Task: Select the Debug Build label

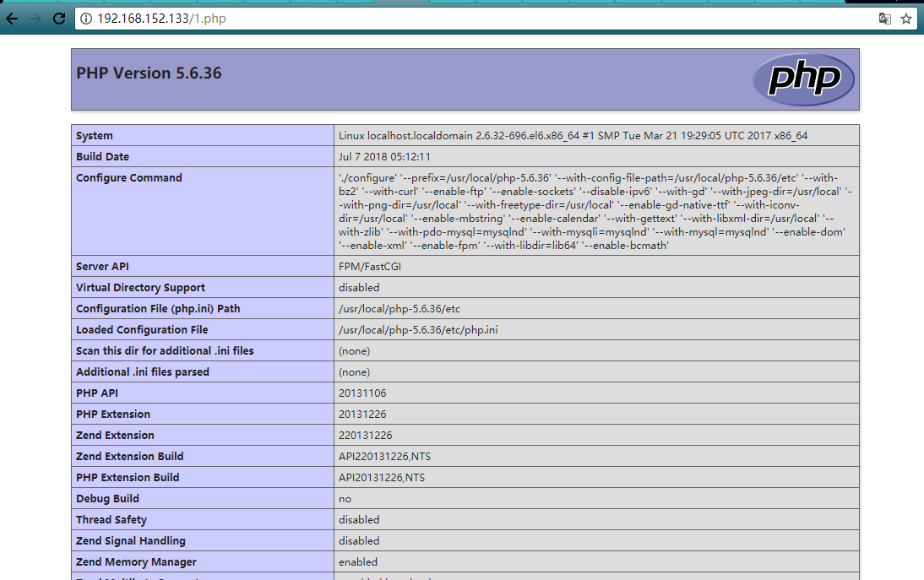Action: 108,499
